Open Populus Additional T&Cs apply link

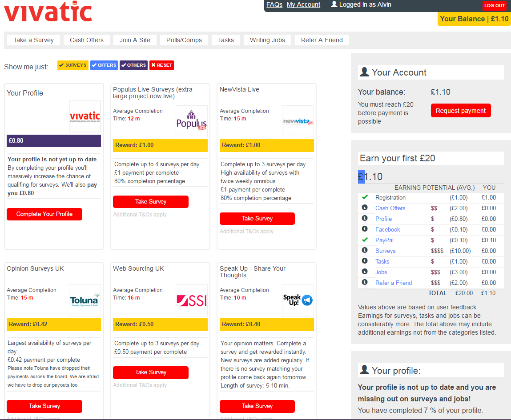(140, 215)
